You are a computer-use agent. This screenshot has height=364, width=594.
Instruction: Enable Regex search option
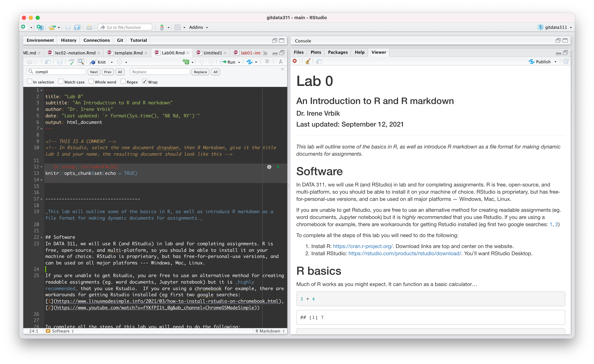point(123,81)
